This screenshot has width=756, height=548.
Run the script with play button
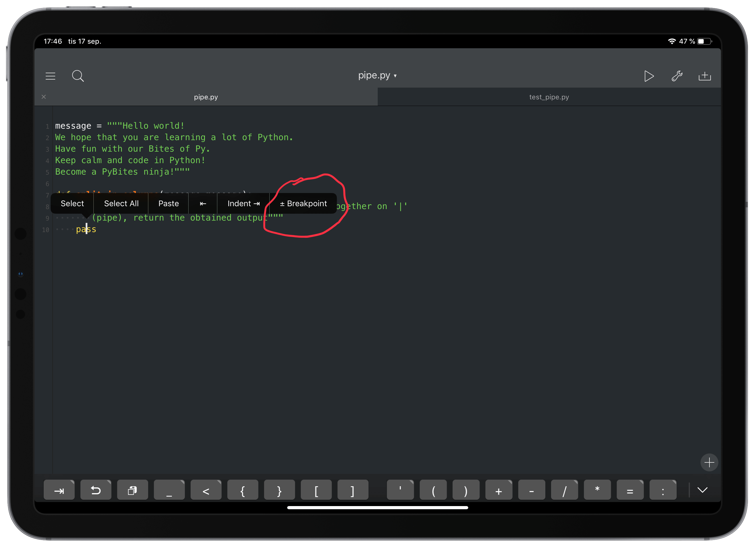pos(648,76)
